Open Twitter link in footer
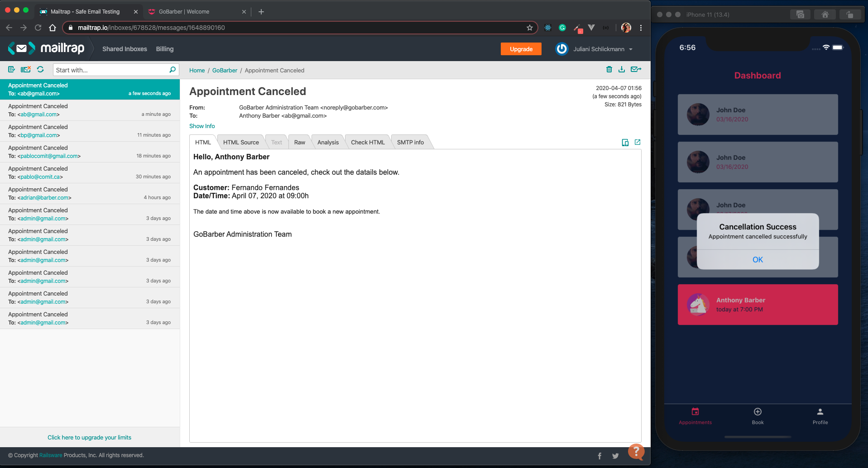 click(615, 456)
